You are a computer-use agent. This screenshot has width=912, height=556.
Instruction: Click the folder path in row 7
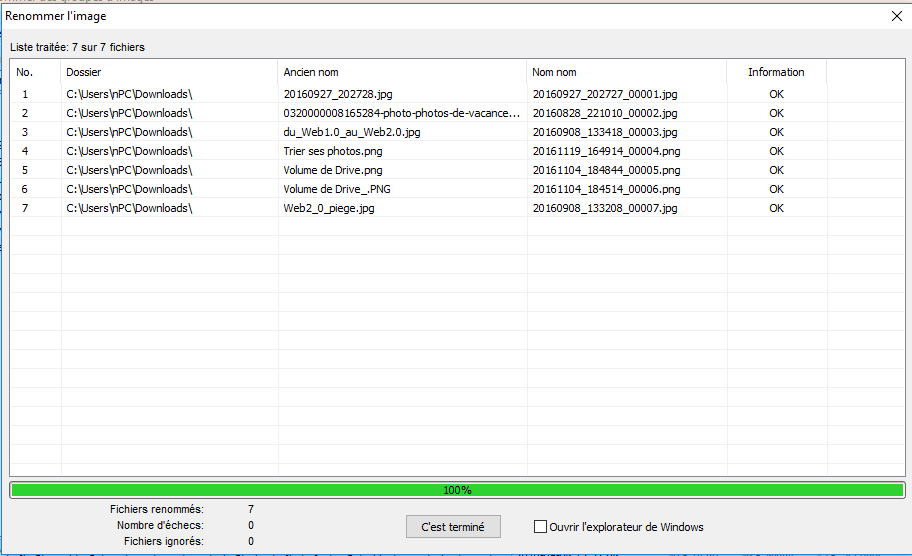(x=129, y=208)
